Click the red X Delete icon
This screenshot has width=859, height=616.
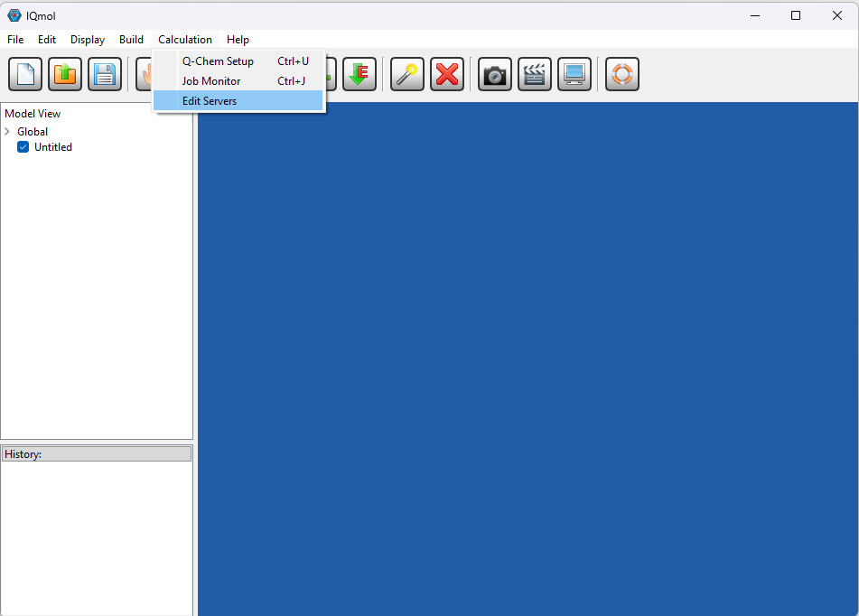click(447, 74)
